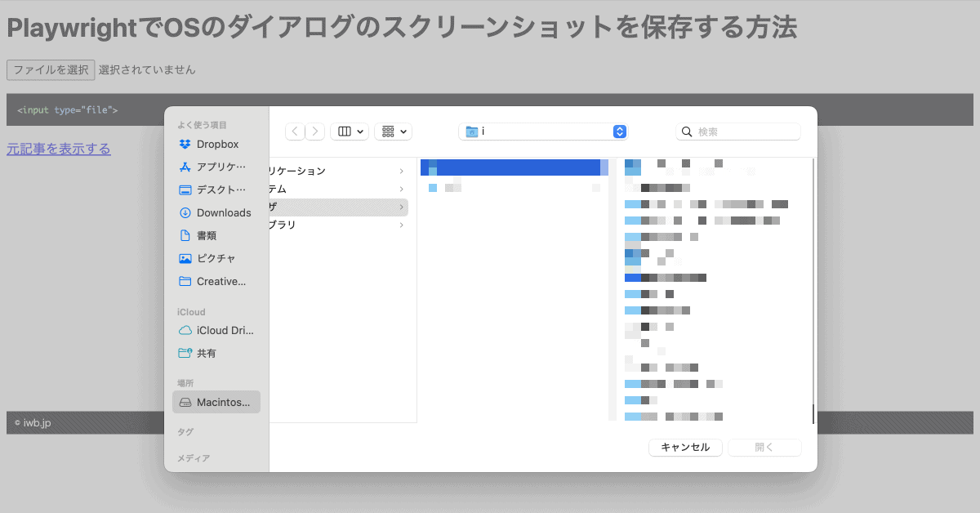The height and width of the screenshot is (513, 980).
Task: Click the ファイルを選択 button on page
Action: 51,69
